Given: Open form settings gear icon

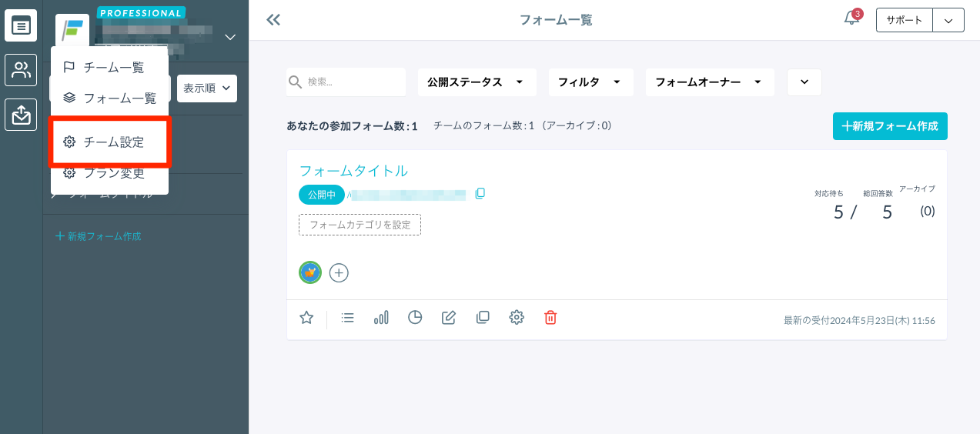Looking at the screenshot, I should [517, 318].
